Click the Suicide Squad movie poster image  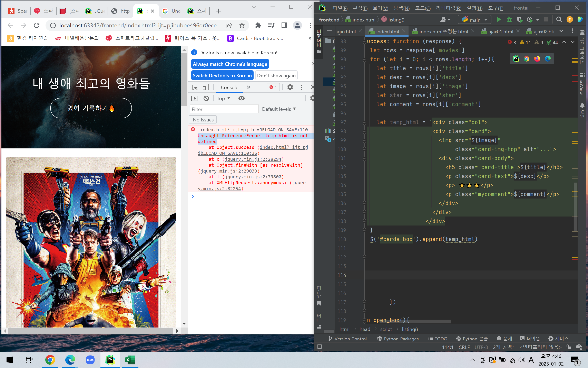pyautogui.click(x=91, y=242)
